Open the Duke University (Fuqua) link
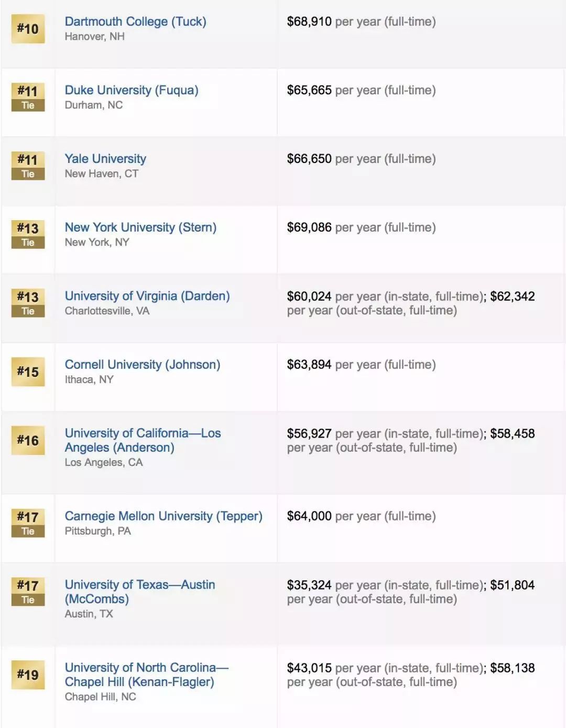 132,90
